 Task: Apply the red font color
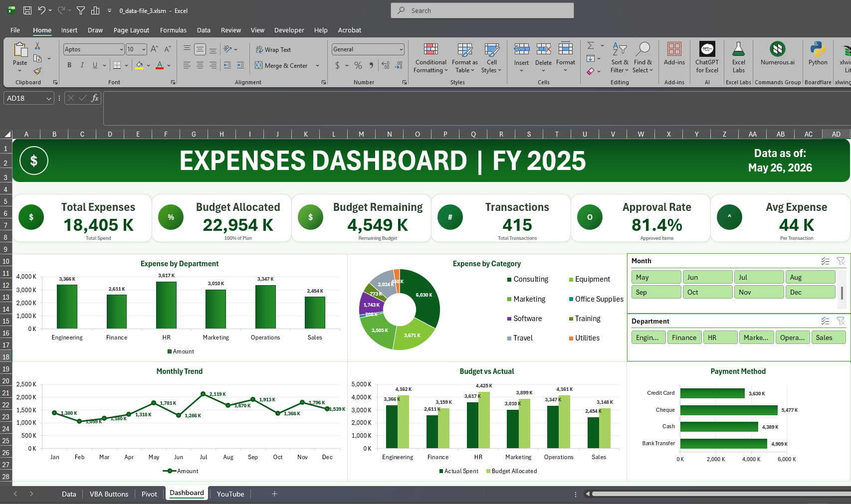tap(160, 65)
